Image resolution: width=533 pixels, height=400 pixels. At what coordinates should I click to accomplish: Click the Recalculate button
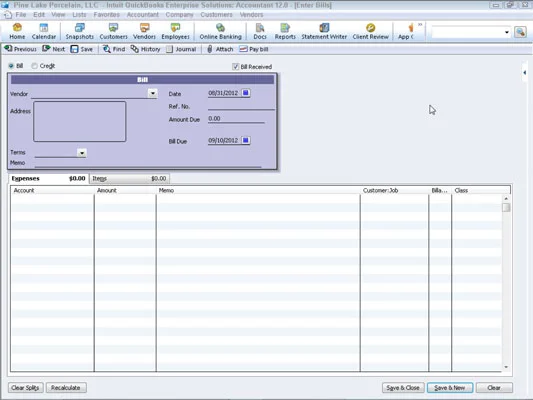[66, 388]
